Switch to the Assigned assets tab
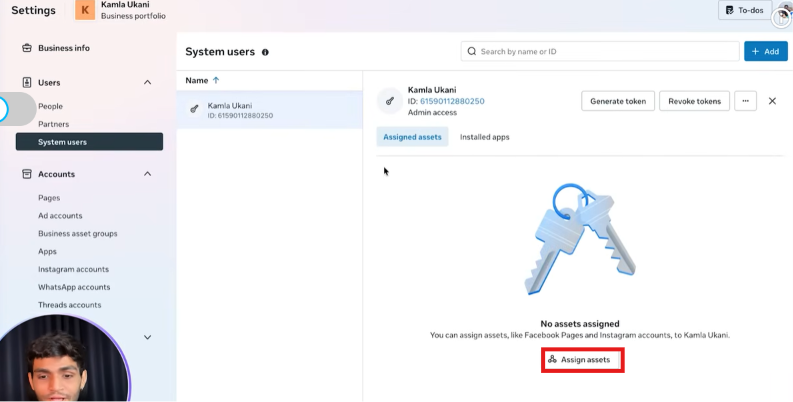793x402 pixels. coord(412,137)
